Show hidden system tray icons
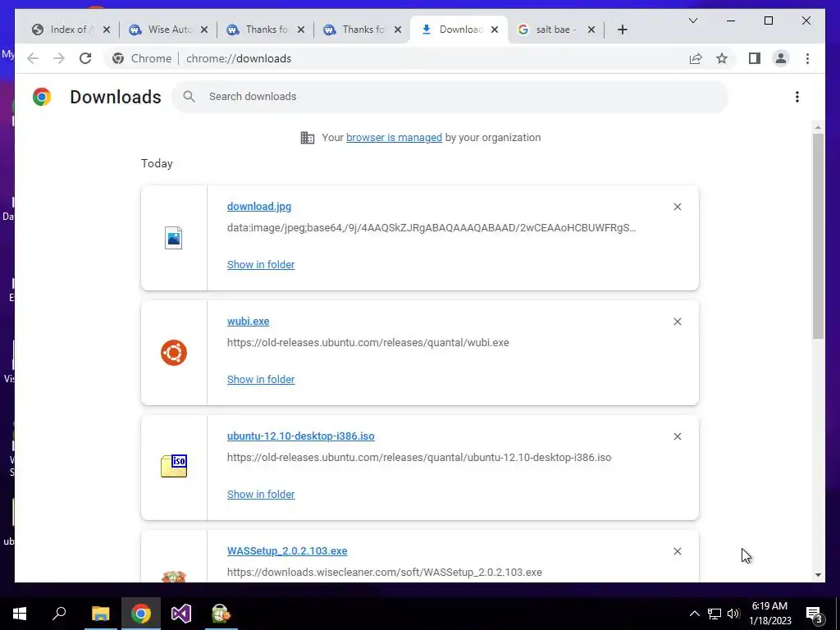This screenshot has width=840, height=630. pyautogui.click(x=694, y=614)
